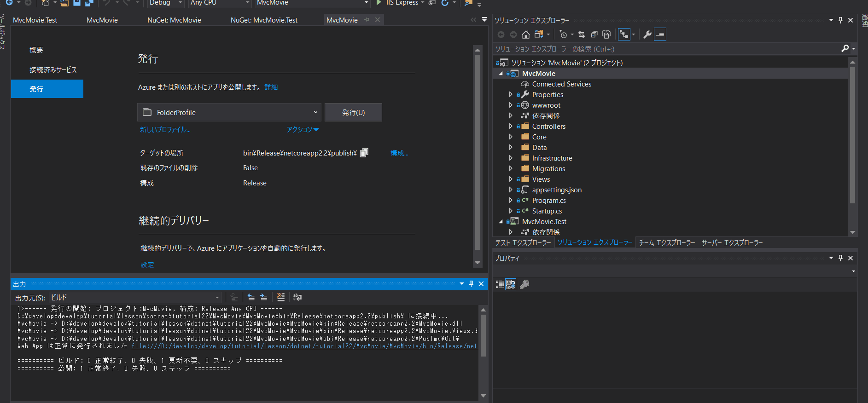Click the Solution Explorer home icon
868x403 pixels.
(525, 35)
